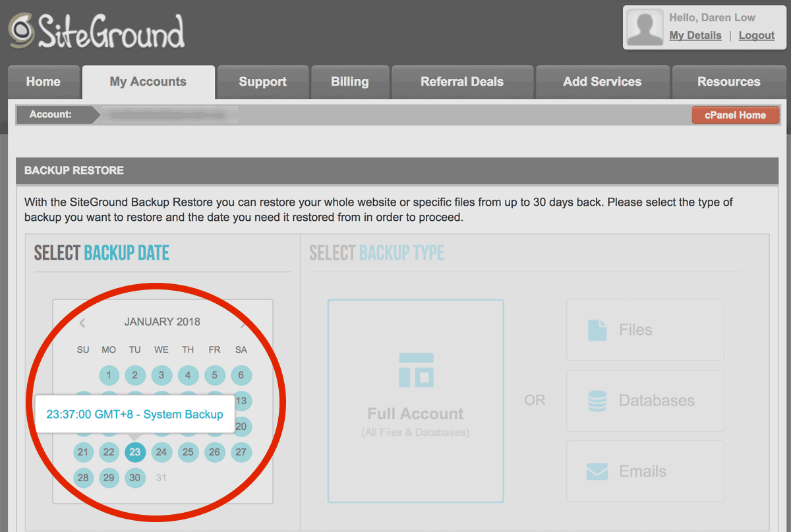
Task: Select January 5 in calendar
Action: pos(214,376)
